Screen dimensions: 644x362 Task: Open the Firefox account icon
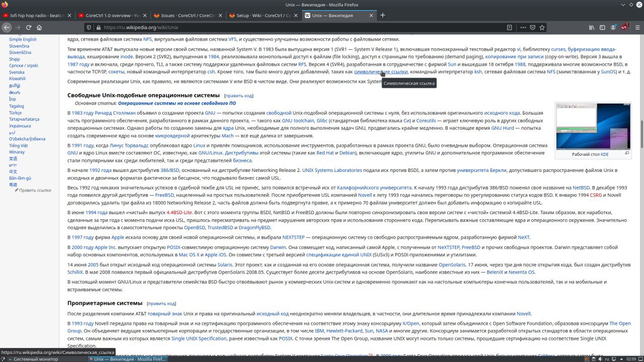[x=614, y=28]
